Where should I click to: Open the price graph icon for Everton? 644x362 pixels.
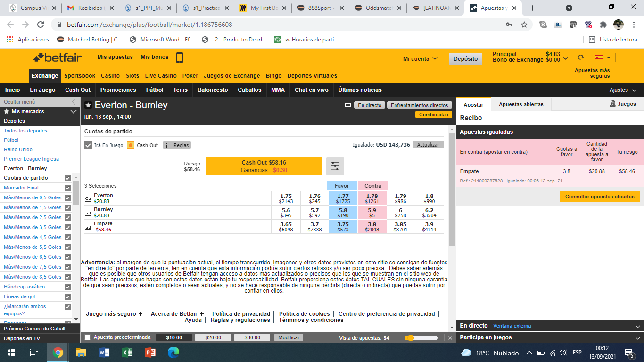88,199
